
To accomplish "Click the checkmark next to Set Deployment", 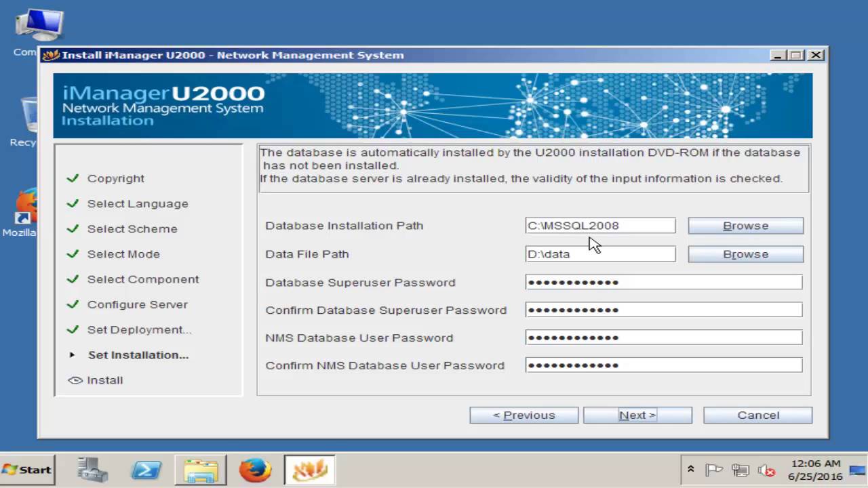I will tap(73, 329).
